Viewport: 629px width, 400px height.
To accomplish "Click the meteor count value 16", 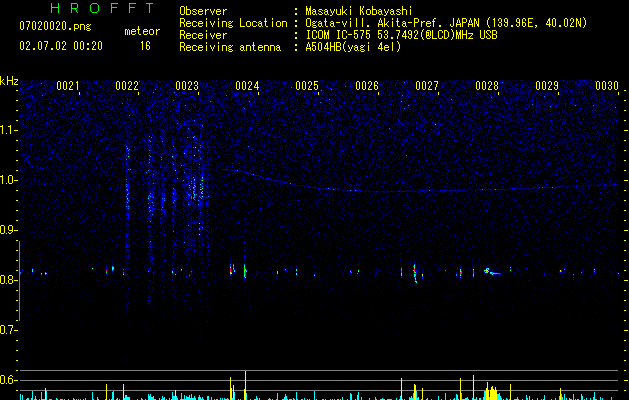I will [145, 46].
